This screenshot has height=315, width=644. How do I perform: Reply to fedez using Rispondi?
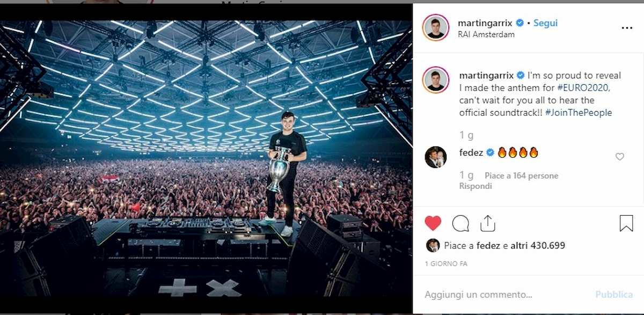475,187
